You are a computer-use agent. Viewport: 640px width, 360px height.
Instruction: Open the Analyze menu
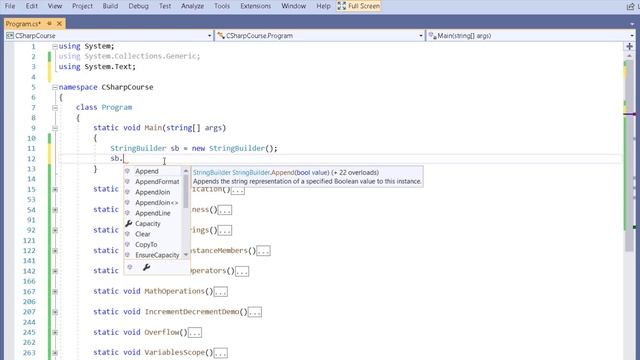[x=192, y=6]
